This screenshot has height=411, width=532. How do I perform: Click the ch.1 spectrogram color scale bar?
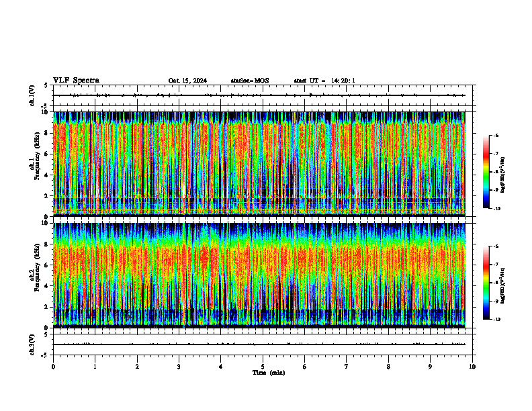click(486, 172)
